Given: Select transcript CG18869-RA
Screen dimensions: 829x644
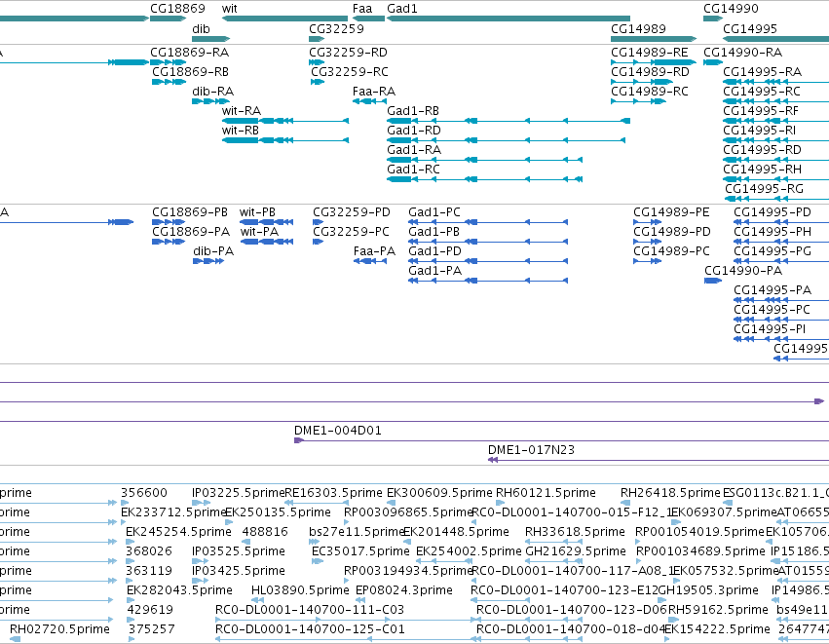Looking at the screenshot, I should (169, 62).
